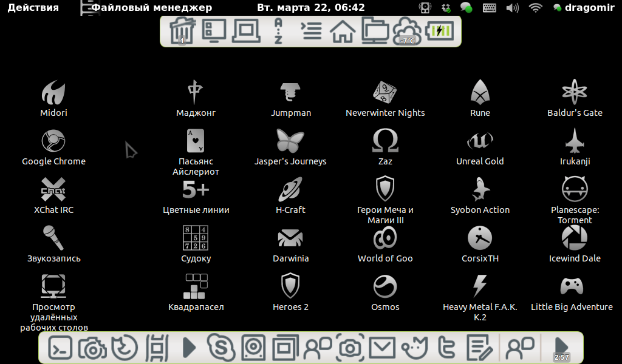
Task: Launch the terminal from the bottom dock
Action: tap(60, 348)
